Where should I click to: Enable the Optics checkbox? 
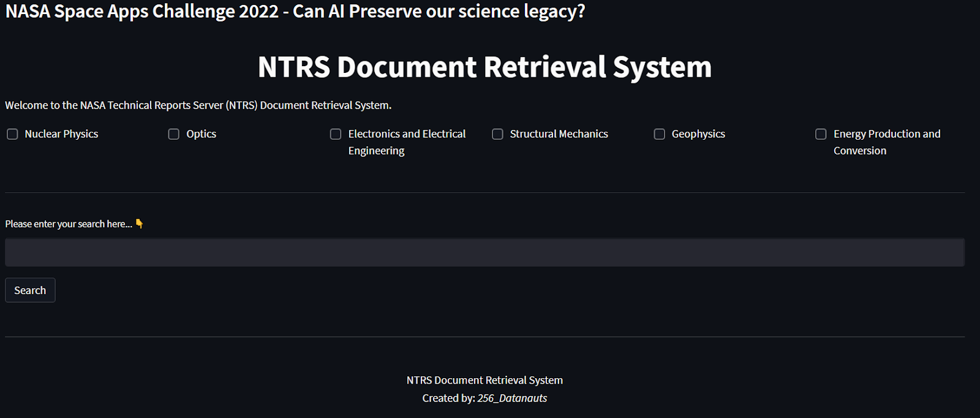point(174,134)
